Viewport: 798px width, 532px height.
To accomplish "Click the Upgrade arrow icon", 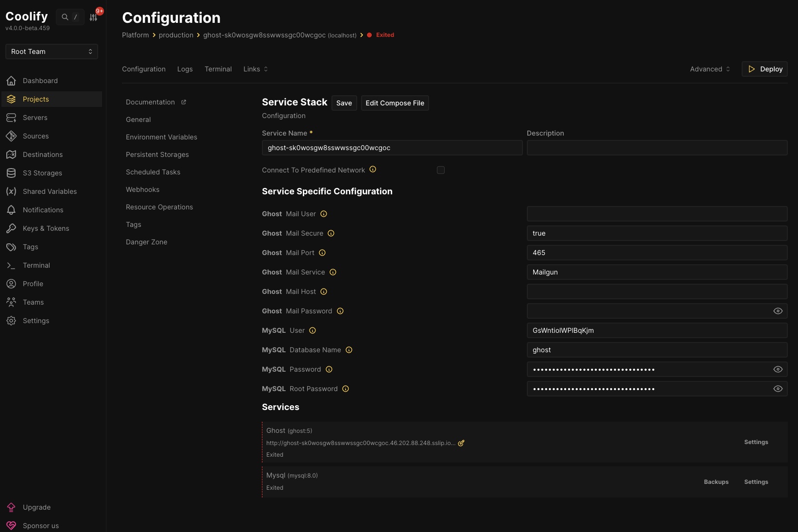I will pyautogui.click(x=11, y=507).
